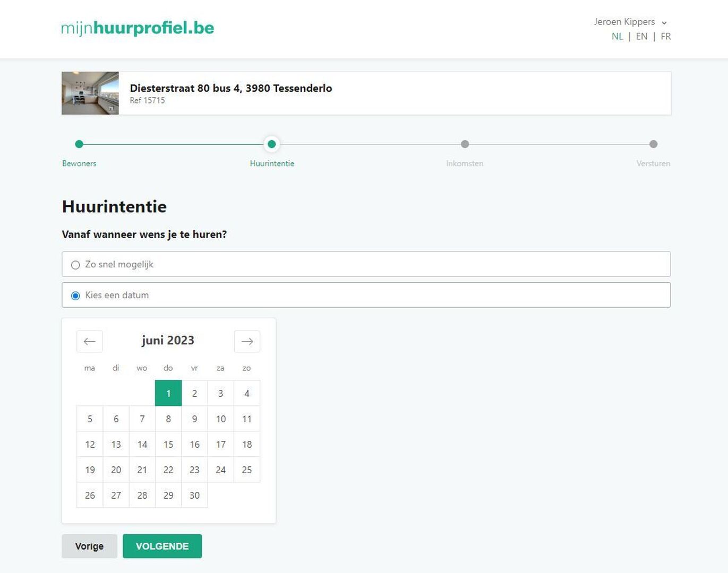Select June 24 in the calendar
Viewport: 728px width, 573px height.
tap(221, 470)
